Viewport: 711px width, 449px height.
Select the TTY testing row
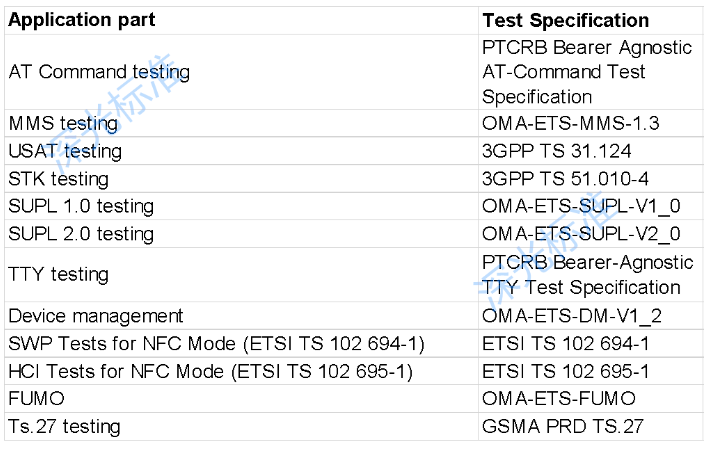point(354,275)
